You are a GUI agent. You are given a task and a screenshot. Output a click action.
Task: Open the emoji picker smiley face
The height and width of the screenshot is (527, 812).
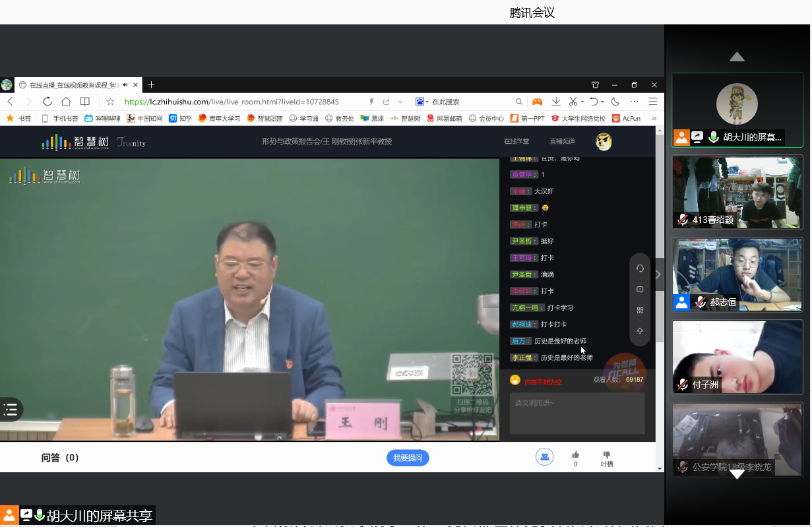click(515, 380)
